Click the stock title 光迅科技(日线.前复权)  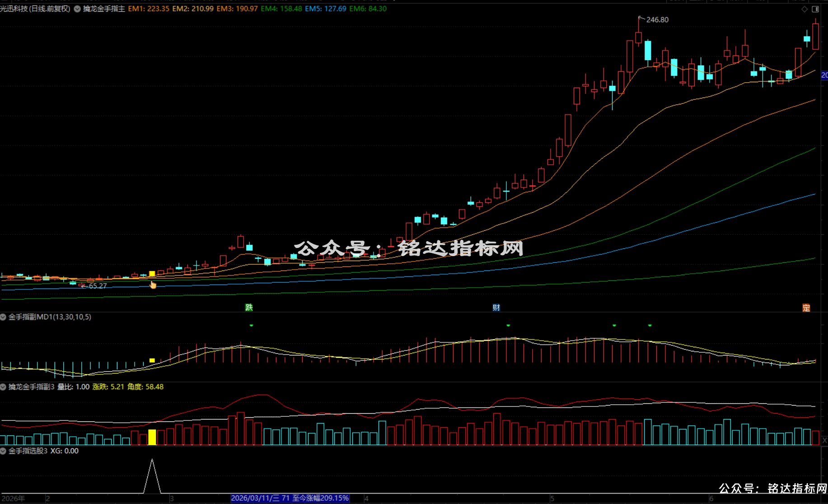coord(35,9)
